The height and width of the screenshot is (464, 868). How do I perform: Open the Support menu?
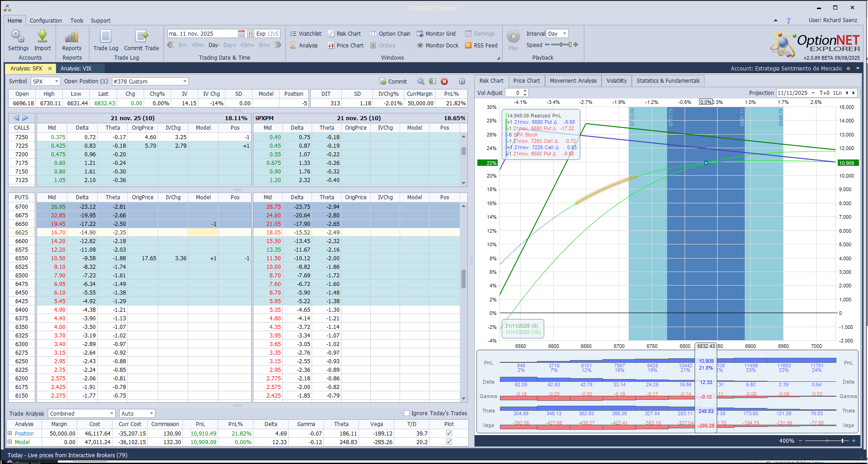[100, 20]
